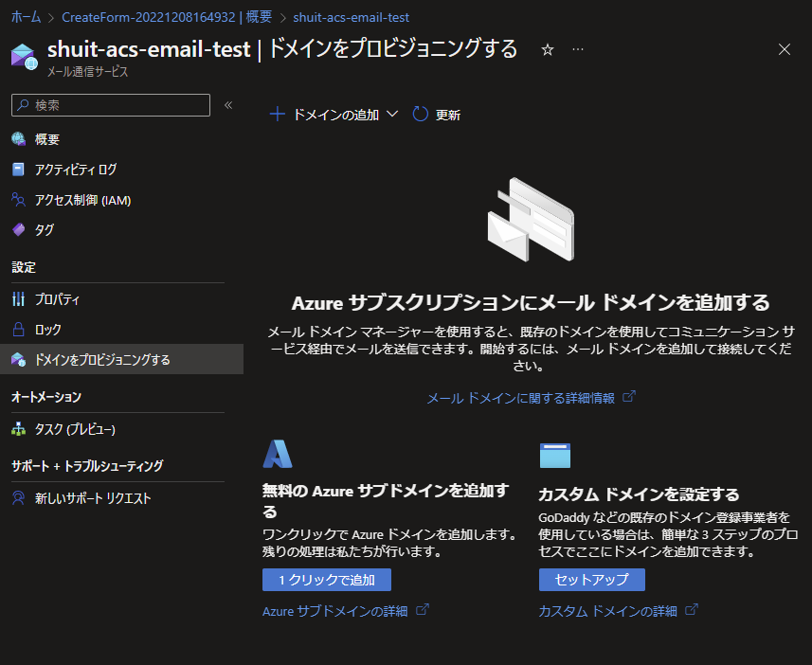Select ドメインをプロビジョニングする in sidebar

121,359
